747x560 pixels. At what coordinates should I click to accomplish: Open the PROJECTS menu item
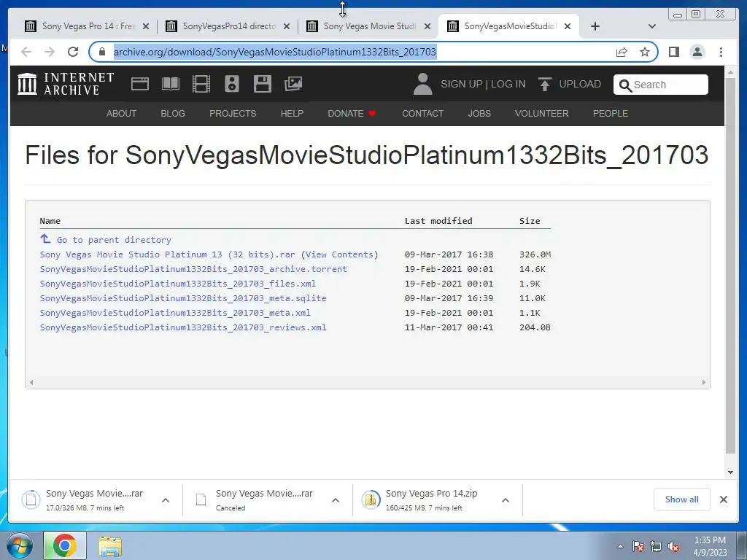233,113
